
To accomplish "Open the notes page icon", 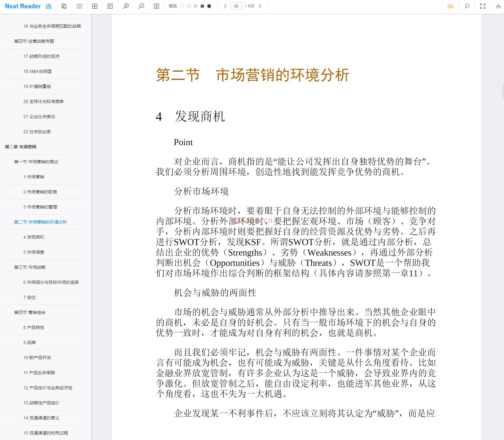I will [110, 6].
